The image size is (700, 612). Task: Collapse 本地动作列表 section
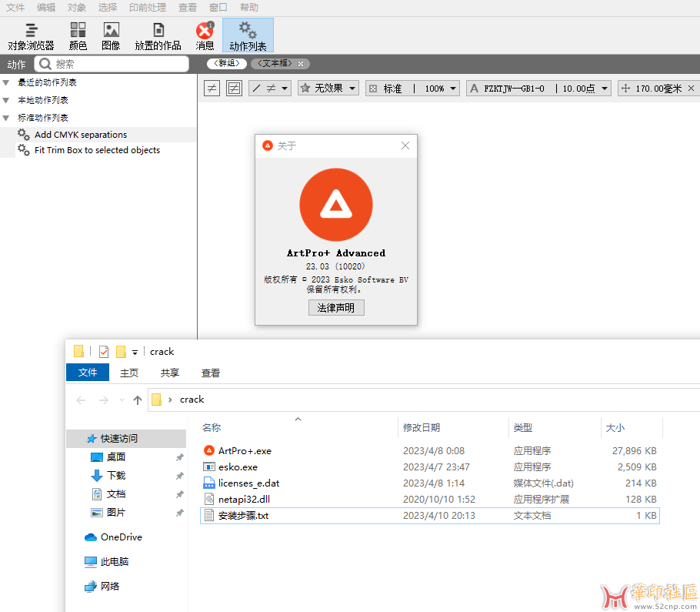pos(6,100)
